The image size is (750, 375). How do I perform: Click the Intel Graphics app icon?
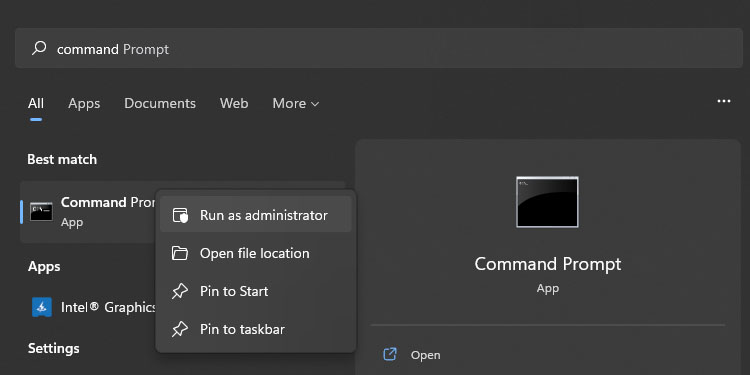point(42,307)
